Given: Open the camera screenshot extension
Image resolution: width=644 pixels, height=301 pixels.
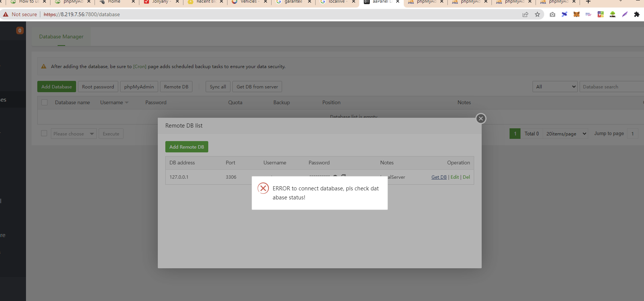Looking at the screenshot, I should (x=552, y=14).
